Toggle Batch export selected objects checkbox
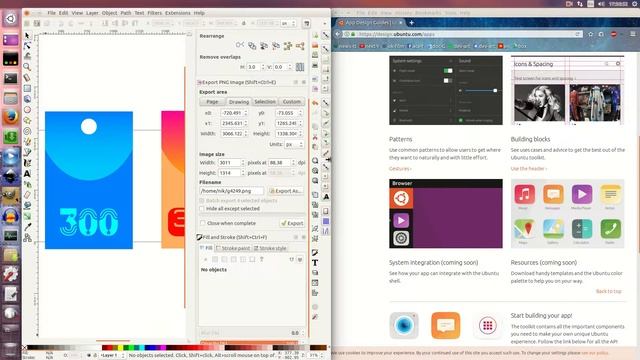640x360 pixels. click(x=202, y=200)
